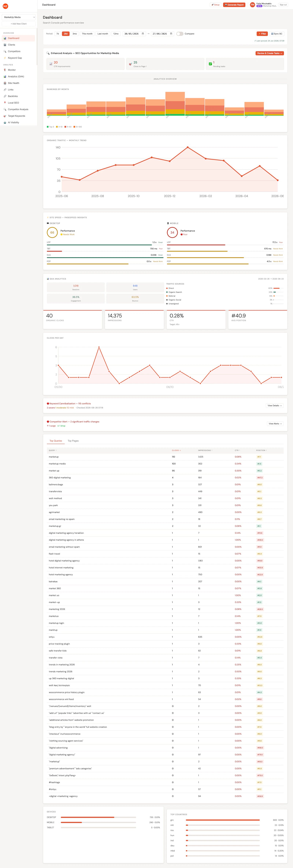
Task: Click the Site Health icon
Action: click(x=5, y=83)
